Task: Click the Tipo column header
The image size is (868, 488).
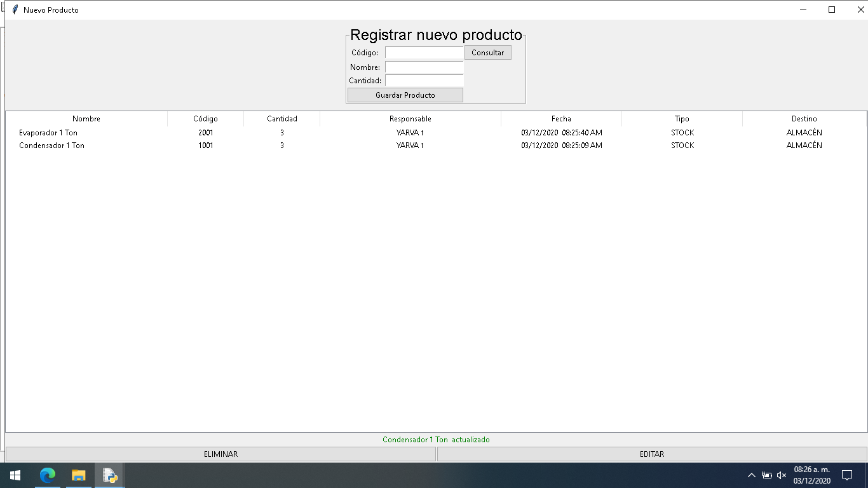Action: click(682, 119)
